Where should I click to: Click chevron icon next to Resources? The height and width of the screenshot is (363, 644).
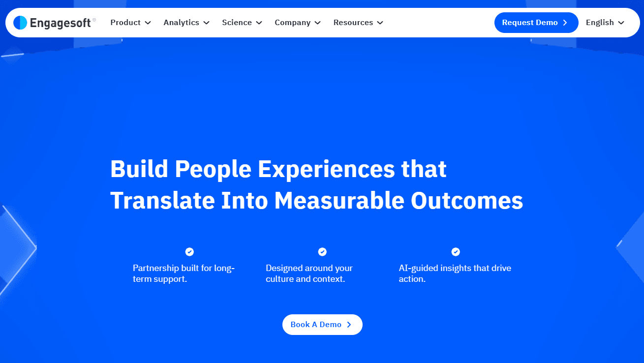pyautogui.click(x=380, y=23)
